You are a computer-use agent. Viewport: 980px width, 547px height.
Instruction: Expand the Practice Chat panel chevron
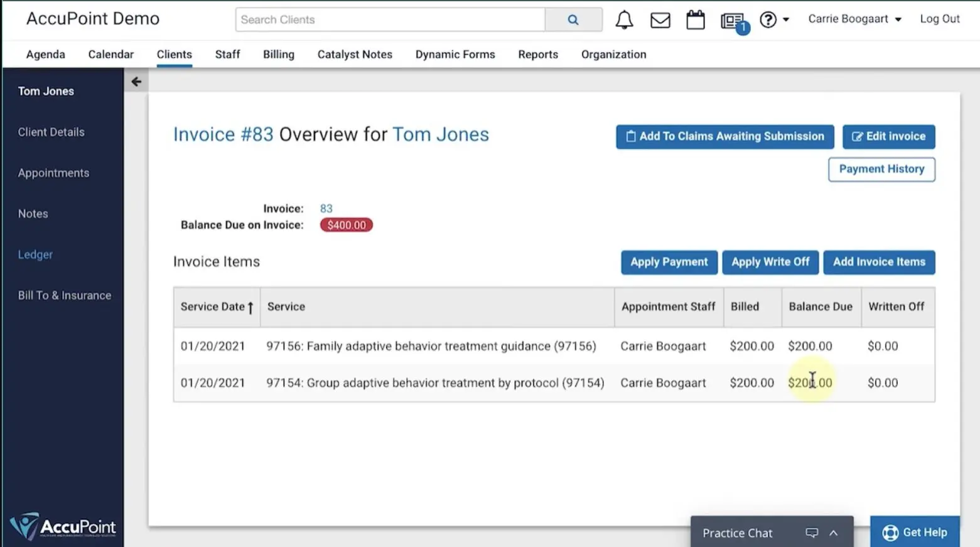click(x=834, y=533)
